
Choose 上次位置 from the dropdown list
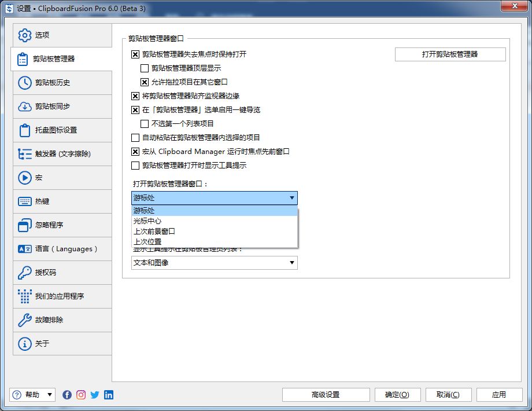(x=215, y=242)
